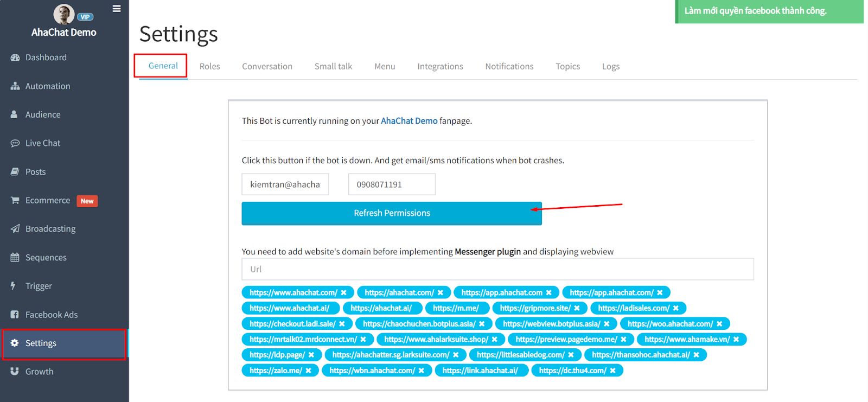Click the Facebook Ads icon
868x402 pixels.
pyautogui.click(x=15, y=315)
